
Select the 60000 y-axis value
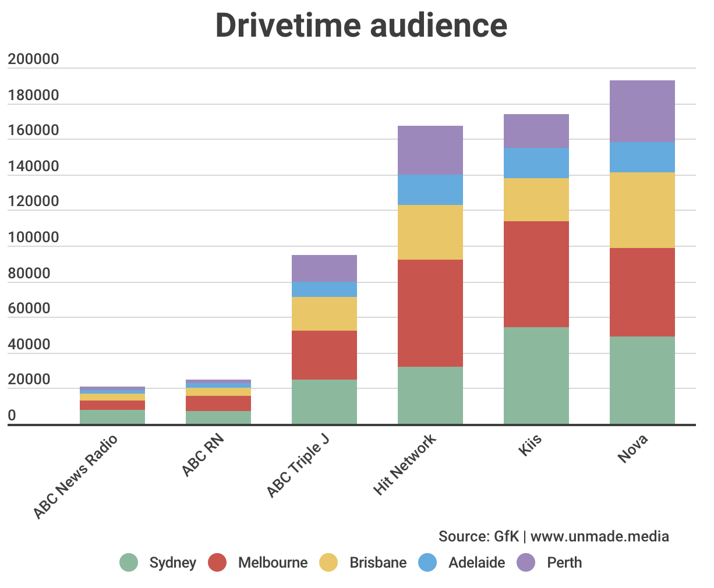point(30,308)
